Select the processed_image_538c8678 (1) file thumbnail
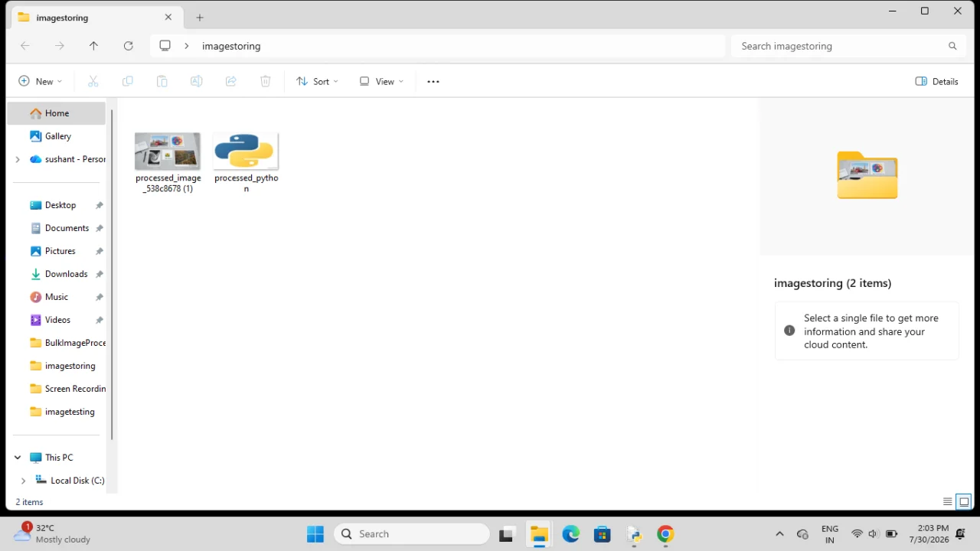The width and height of the screenshot is (980, 551). coord(168,152)
